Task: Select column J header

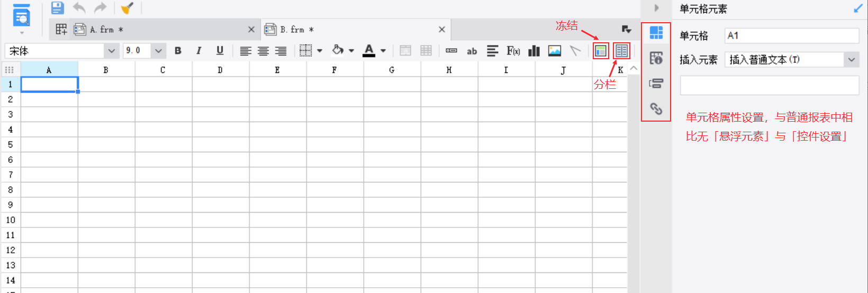Action: click(563, 70)
